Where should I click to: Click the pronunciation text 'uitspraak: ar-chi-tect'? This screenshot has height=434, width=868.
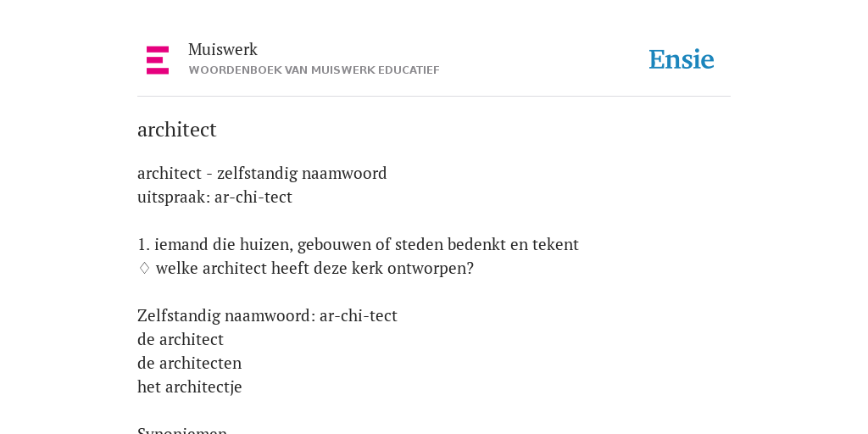point(214,197)
